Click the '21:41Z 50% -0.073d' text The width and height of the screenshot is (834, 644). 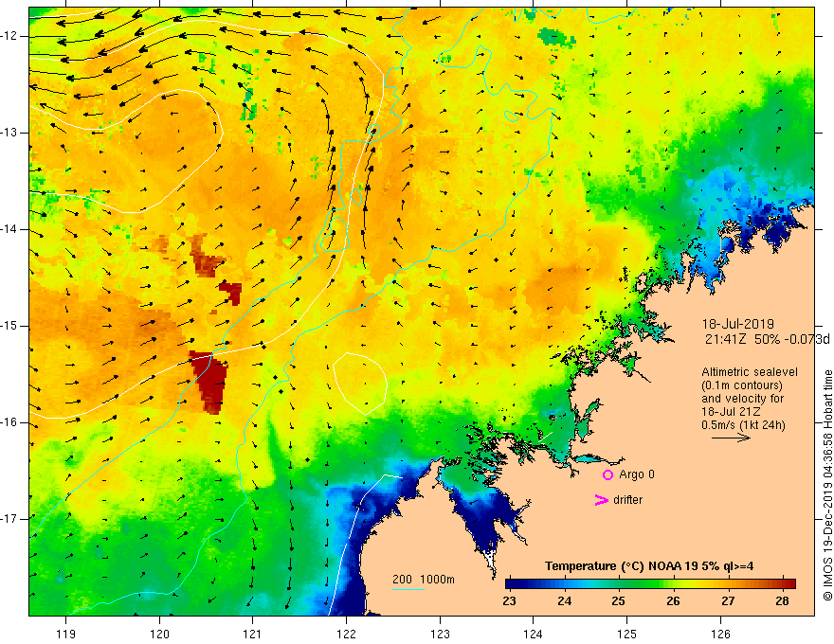pyautogui.click(x=767, y=339)
